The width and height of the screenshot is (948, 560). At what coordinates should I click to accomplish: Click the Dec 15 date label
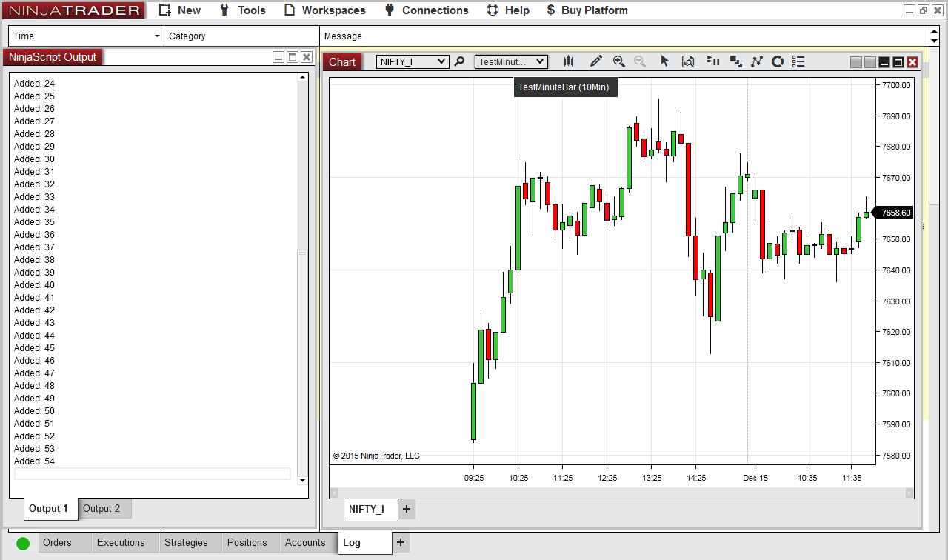755,479
